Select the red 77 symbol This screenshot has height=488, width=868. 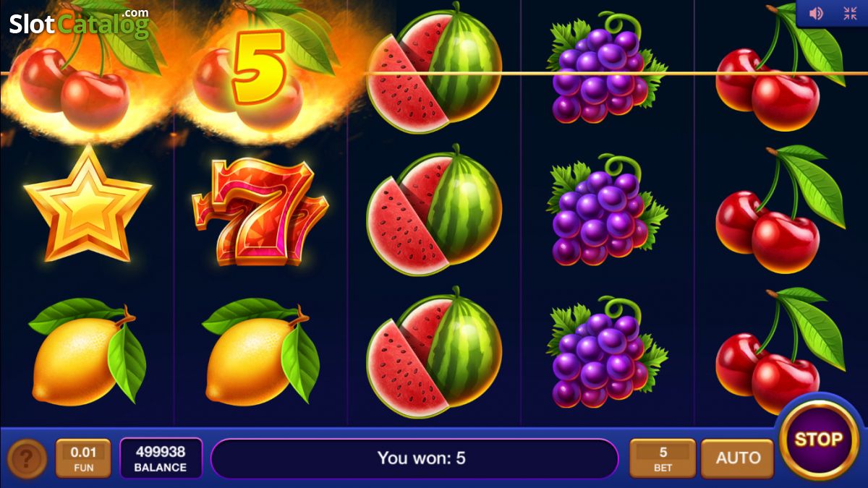[260, 211]
